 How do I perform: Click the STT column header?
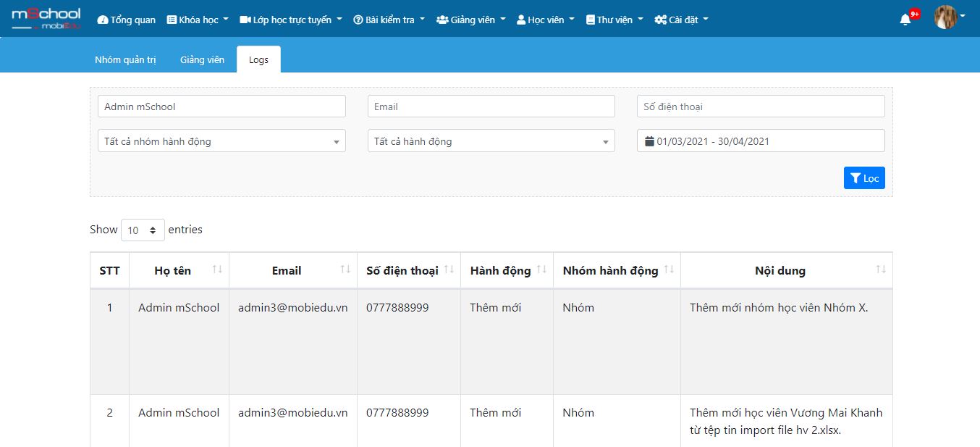pyautogui.click(x=110, y=270)
